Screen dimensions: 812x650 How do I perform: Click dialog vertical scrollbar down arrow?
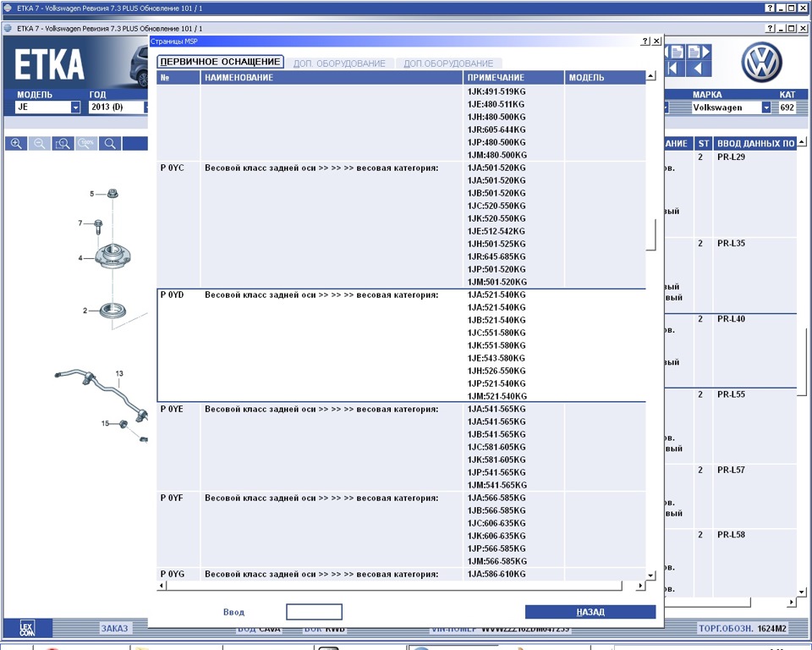click(x=651, y=576)
